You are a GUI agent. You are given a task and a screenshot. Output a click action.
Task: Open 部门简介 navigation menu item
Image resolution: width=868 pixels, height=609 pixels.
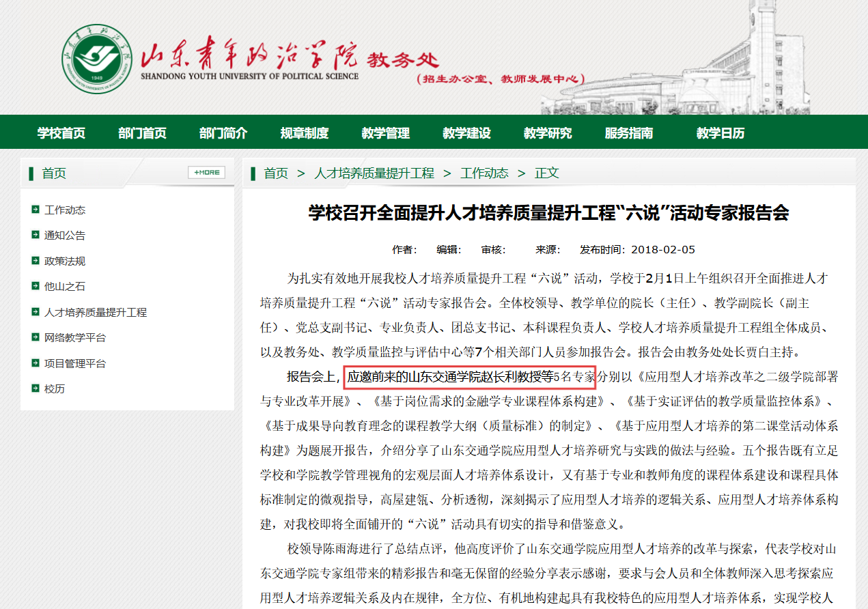[x=223, y=133]
